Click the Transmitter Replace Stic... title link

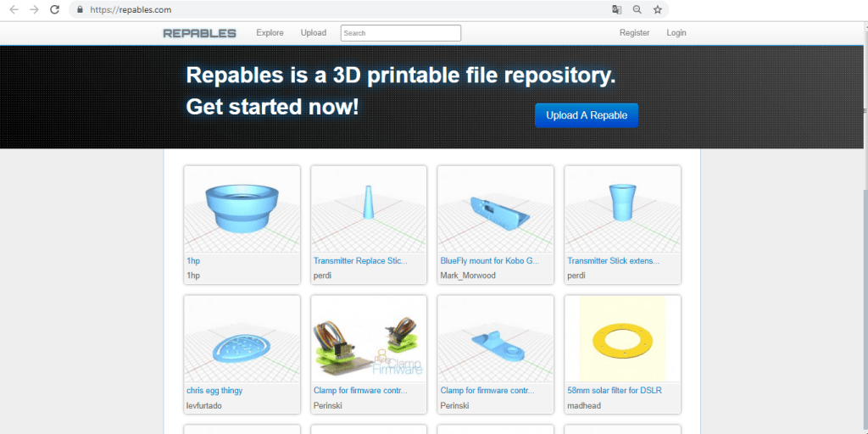[x=360, y=260]
